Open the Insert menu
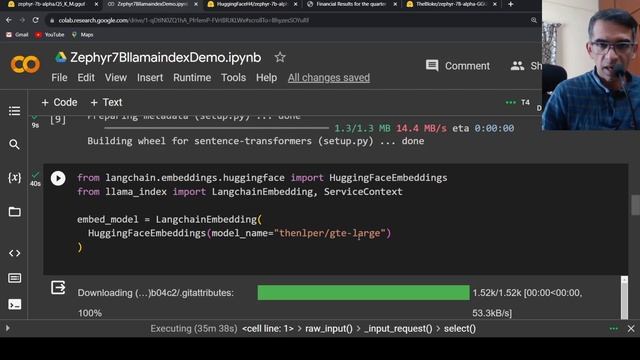The width and height of the screenshot is (640, 360). point(150,78)
